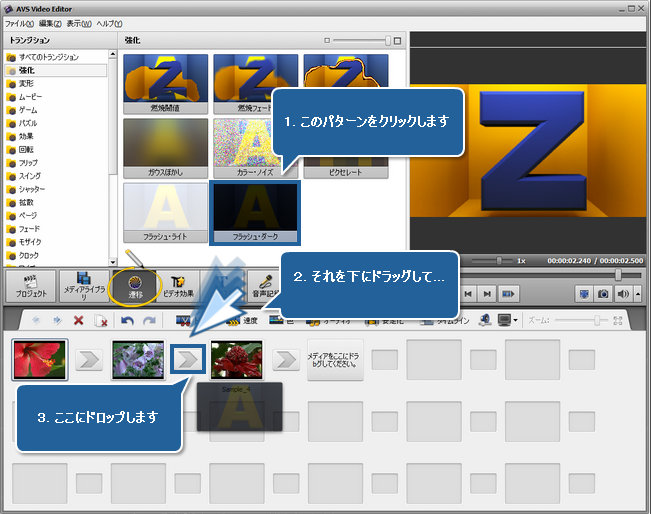The width and height of the screenshot is (651, 514).
Task: Click the redo arrow in timeline toolbar
Action: coord(149,321)
